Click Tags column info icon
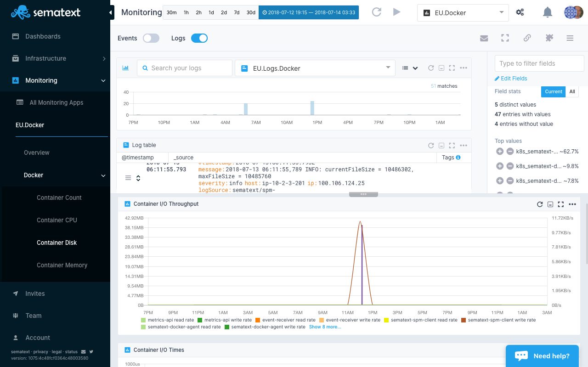 click(458, 158)
